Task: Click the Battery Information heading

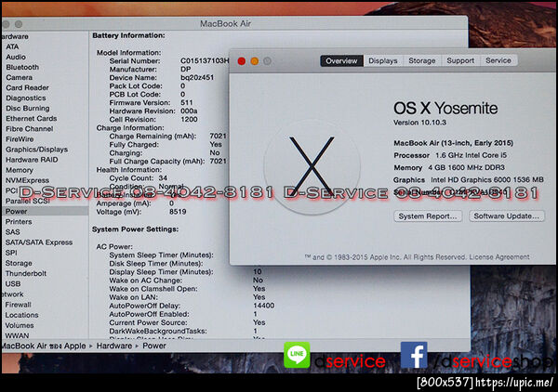Action: [x=128, y=35]
